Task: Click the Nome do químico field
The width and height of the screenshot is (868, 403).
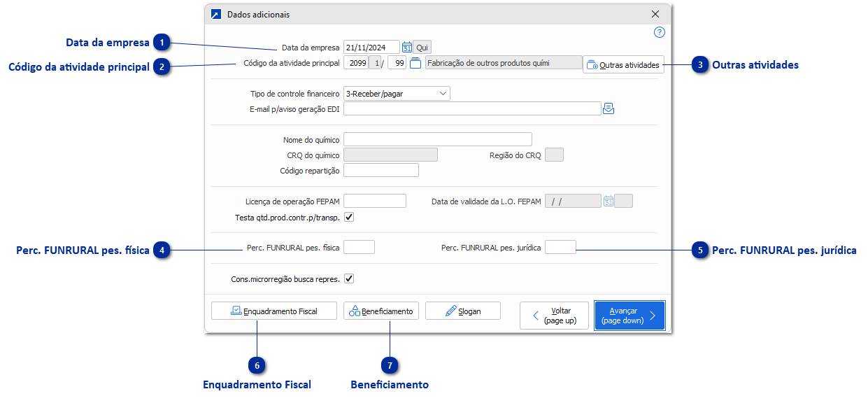Action: pyautogui.click(x=437, y=139)
